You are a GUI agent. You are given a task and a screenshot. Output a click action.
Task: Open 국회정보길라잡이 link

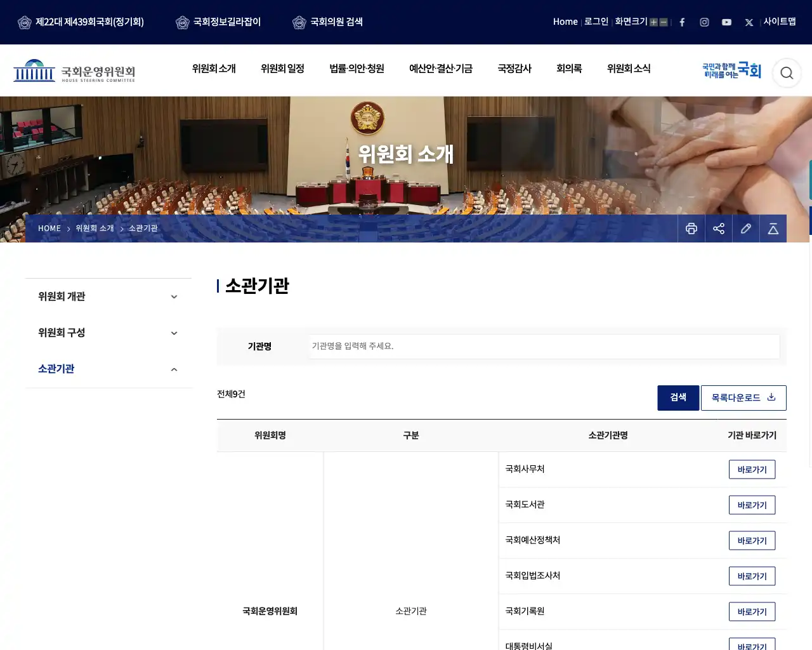click(x=218, y=22)
